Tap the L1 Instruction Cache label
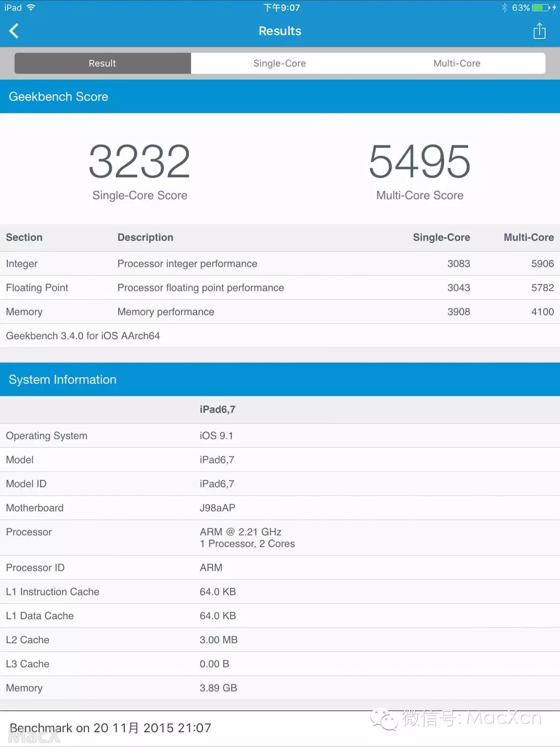560x747 pixels. tap(52, 592)
